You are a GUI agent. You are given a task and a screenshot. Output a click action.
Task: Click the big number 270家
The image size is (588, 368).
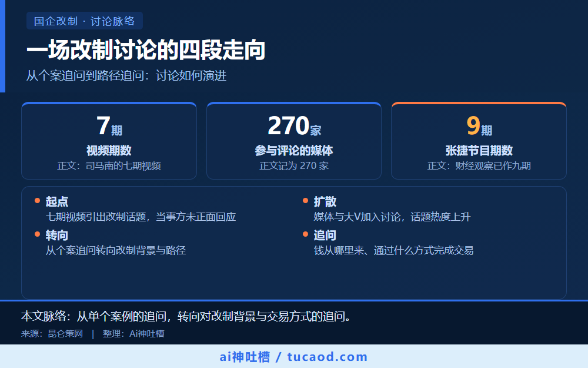295,126
